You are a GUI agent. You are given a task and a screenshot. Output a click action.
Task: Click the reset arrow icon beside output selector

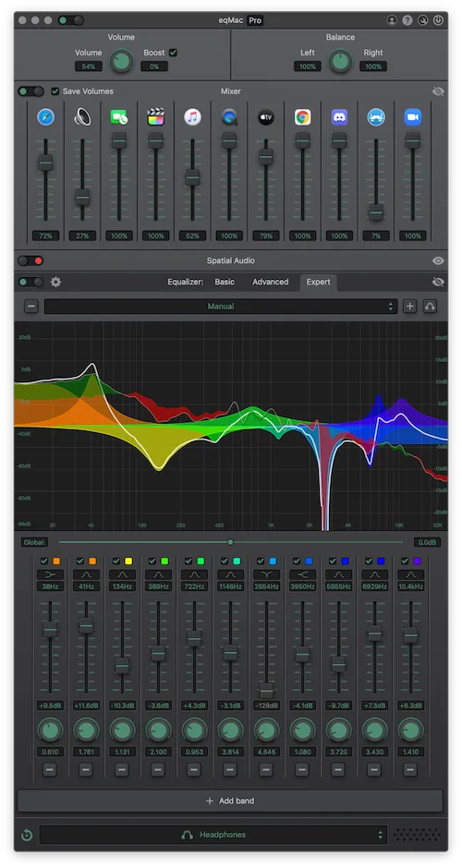pyautogui.click(x=26, y=835)
